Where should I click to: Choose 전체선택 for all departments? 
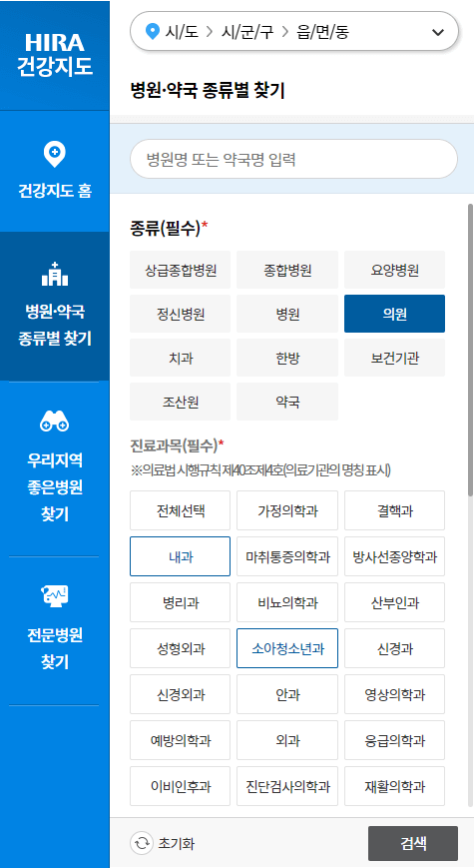click(181, 510)
